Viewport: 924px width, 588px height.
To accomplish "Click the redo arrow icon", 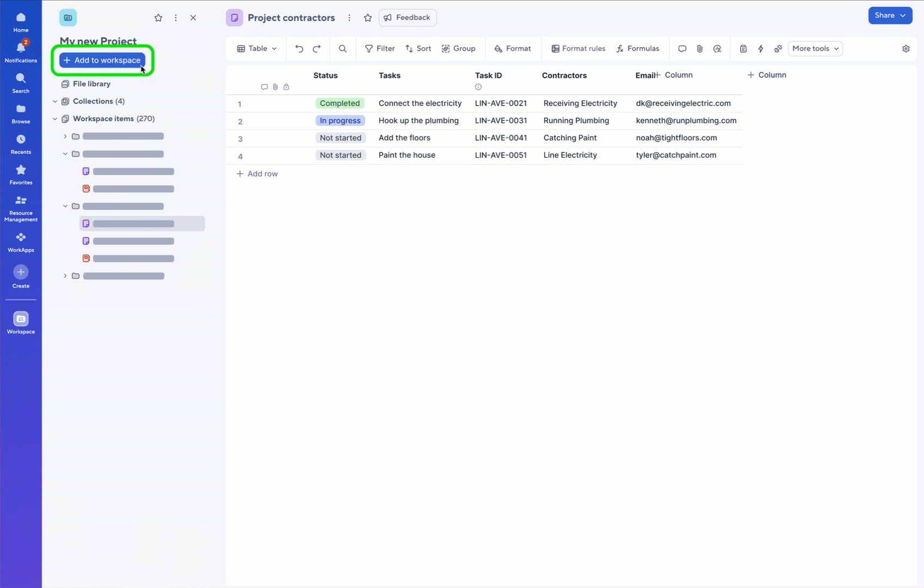I will 317,48.
